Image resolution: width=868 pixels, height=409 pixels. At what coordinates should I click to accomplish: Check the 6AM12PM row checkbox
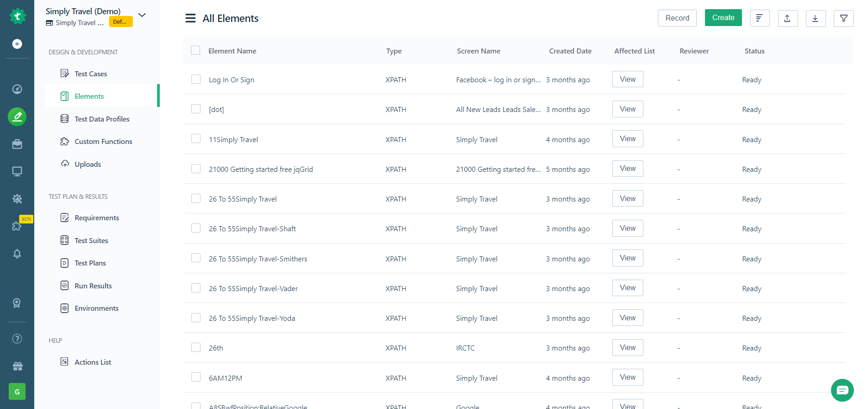click(x=196, y=377)
